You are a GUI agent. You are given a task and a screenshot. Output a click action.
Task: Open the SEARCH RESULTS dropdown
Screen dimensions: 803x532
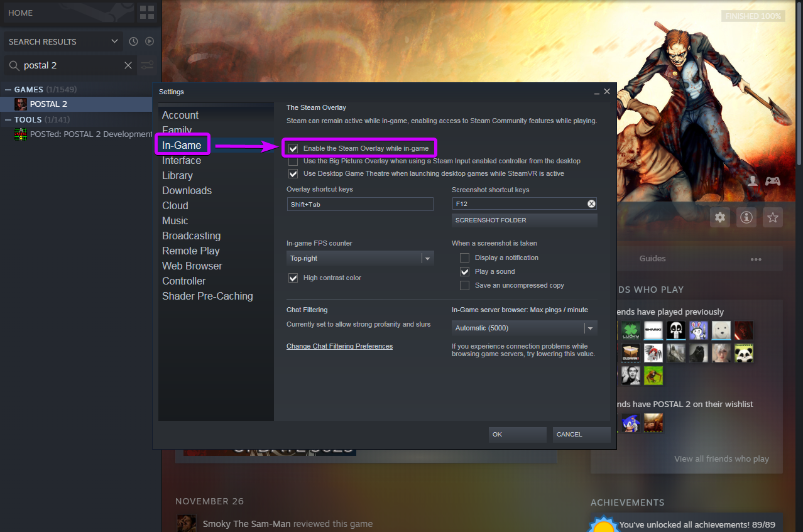(x=63, y=41)
